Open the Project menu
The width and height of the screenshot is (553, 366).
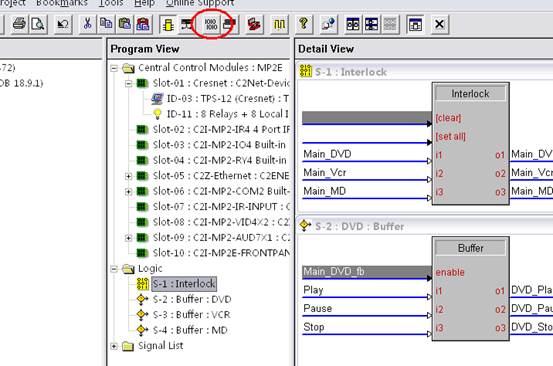[x=12, y=3]
